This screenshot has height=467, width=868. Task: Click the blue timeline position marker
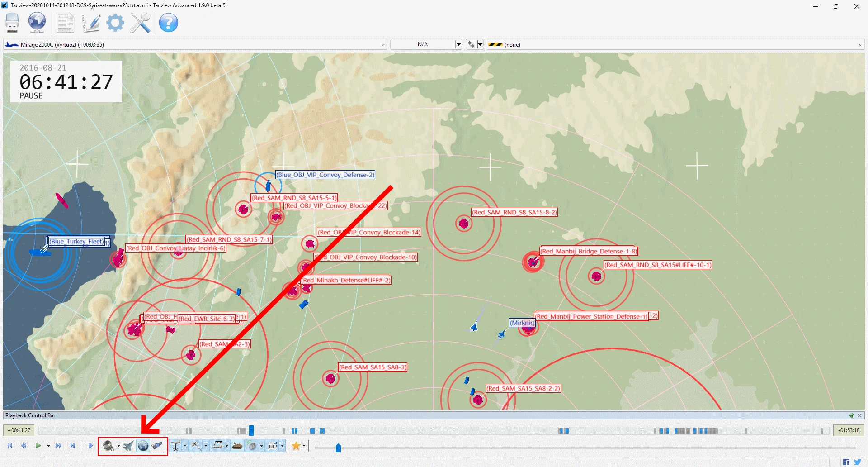[x=251, y=430]
